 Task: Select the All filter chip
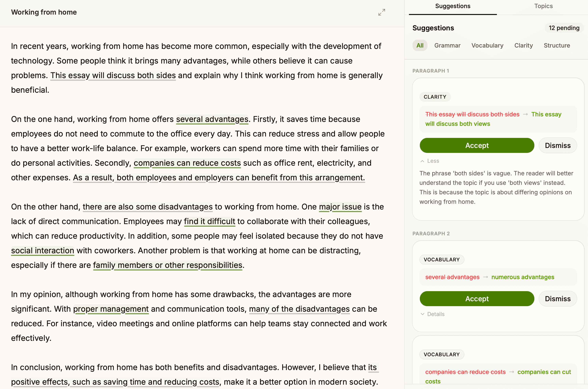pyautogui.click(x=420, y=45)
